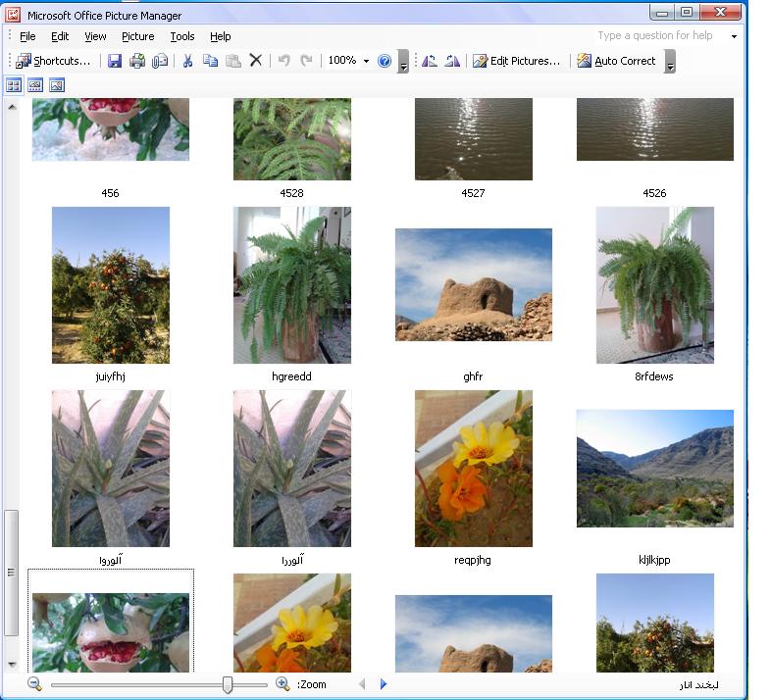771x700 pixels.
Task: Click the Cut scissors icon
Action: (187, 61)
